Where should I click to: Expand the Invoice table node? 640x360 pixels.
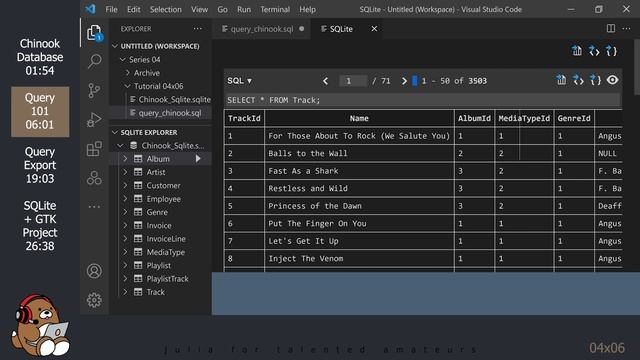pos(125,225)
